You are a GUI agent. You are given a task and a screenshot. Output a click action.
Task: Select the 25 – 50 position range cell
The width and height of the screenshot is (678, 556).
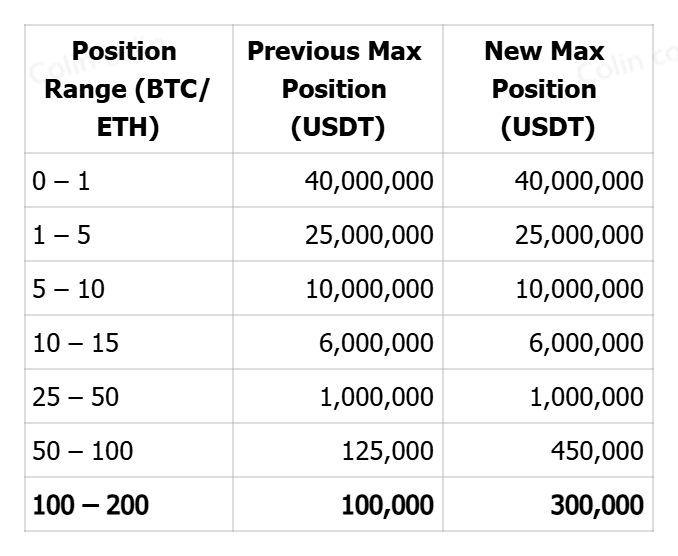click(x=75, y=397)
